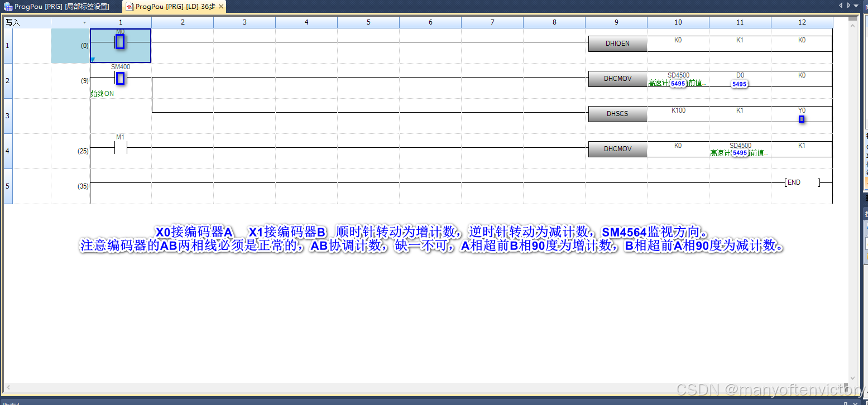Screen dimensions: 868x405
Task: Click the K1 operand of DHSCS
Action: click(740, 110)
